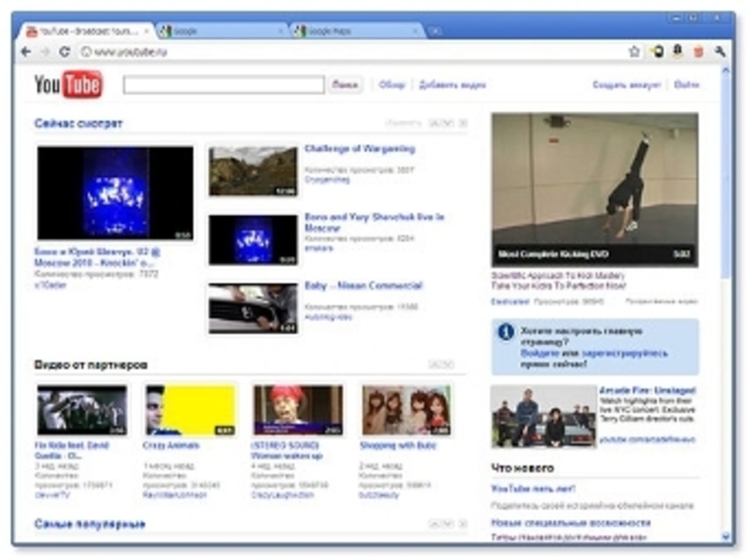Click the scrollbar up arrow

coord(726,71)
